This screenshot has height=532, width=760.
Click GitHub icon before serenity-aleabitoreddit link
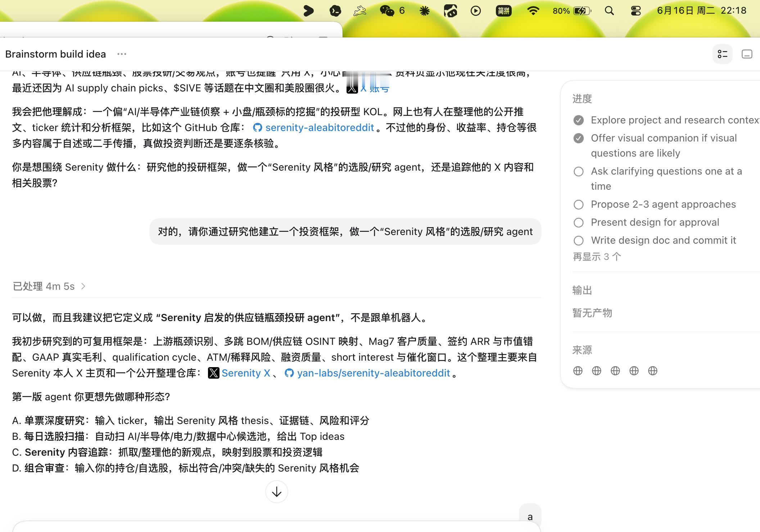coord(257,127)
